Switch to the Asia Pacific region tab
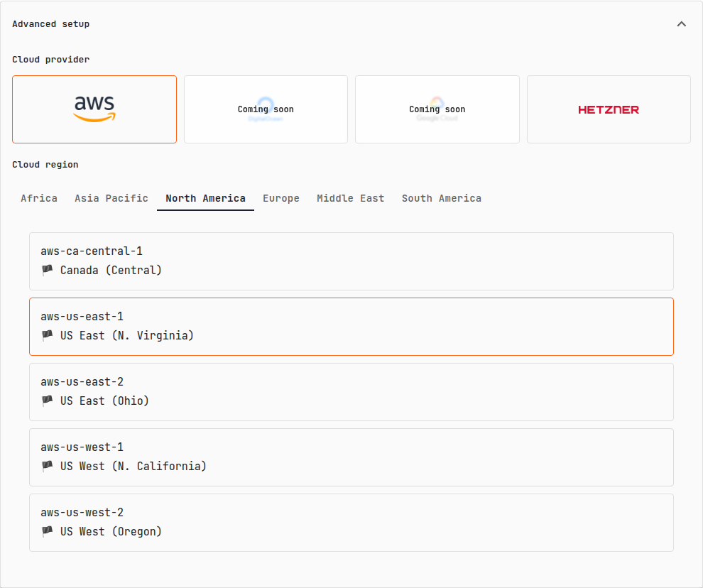Screen dimensions: 703x588 click(111, 198)
